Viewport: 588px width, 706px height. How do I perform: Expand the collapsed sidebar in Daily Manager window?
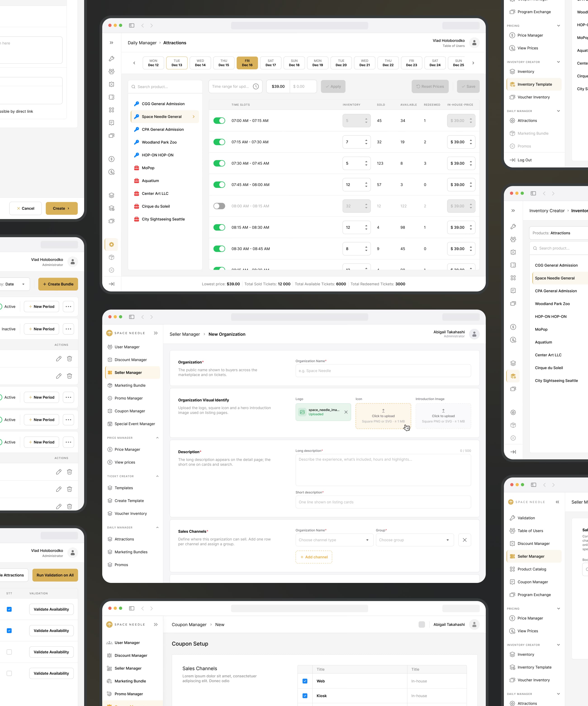111,43
